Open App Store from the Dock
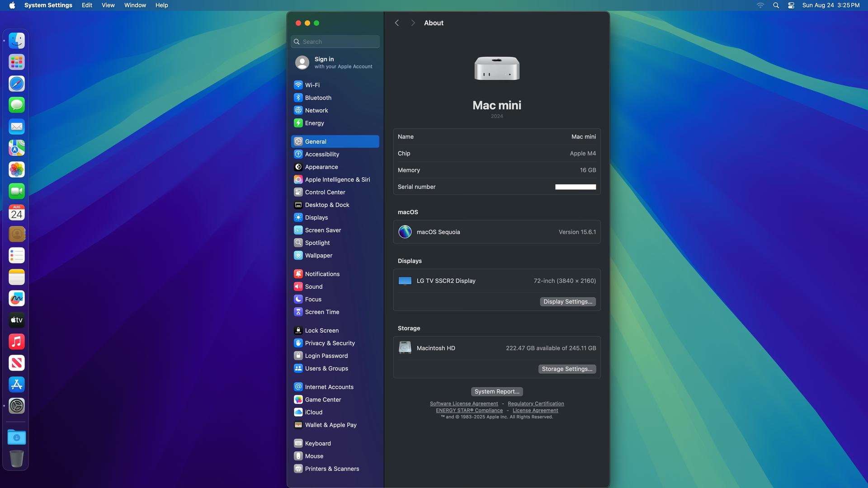This screenshot has width=868, height=488. click(x=17, y=385)
